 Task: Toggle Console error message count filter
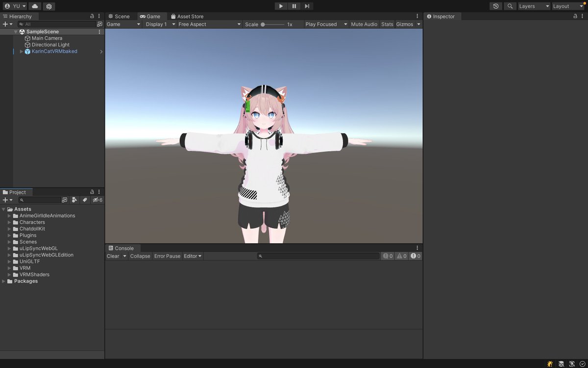[x=416, y=256]
